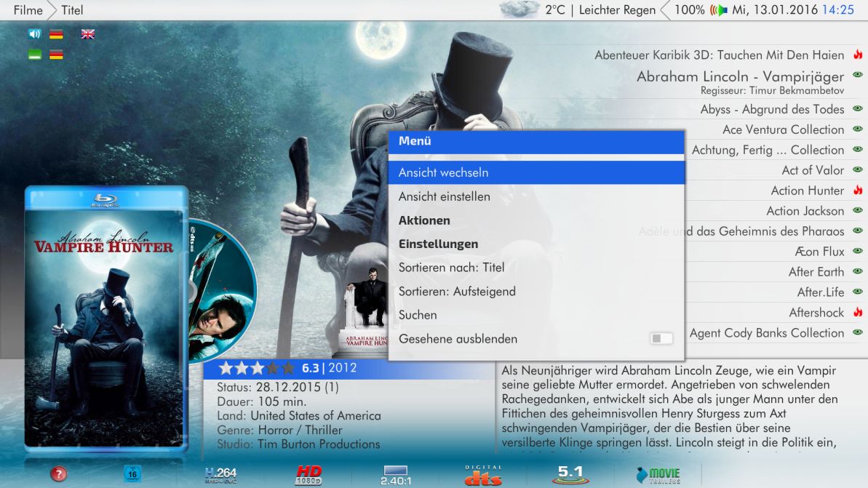
Task: Toggle watched eye for Æon Flux
Action: coord(858,251)
